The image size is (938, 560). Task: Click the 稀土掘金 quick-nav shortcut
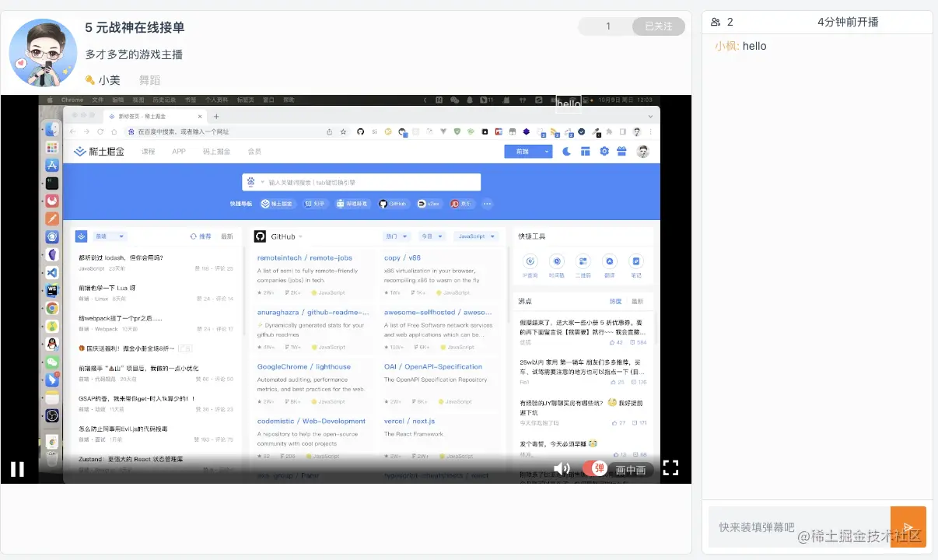277,204
